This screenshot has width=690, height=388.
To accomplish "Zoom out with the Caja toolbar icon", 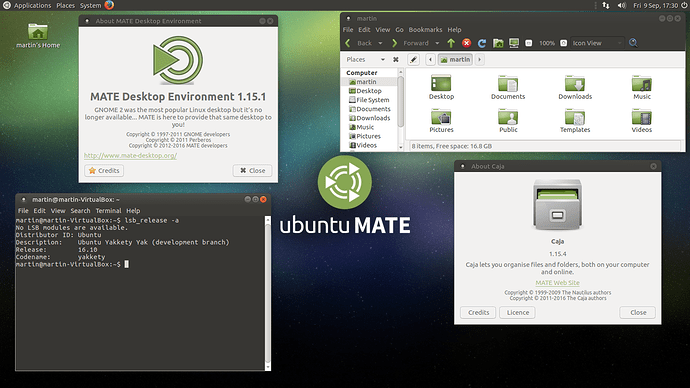I will [x=529, y=43].
